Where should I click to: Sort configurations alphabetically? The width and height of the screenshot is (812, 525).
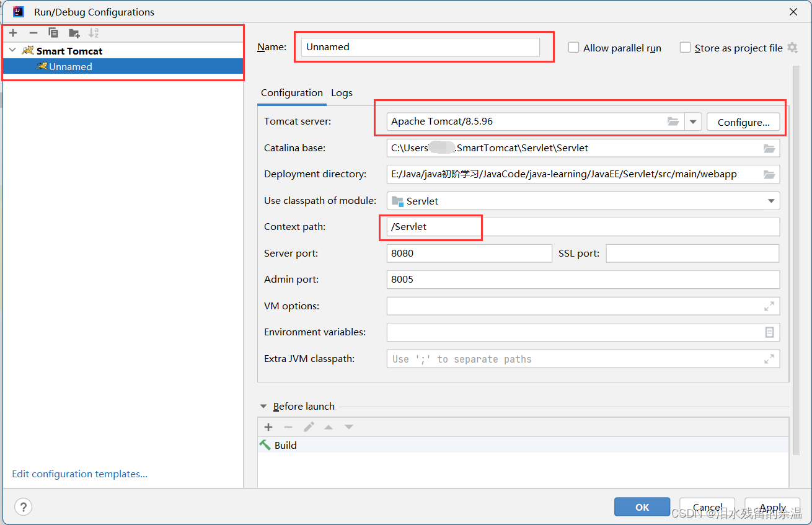pos(94,33)
